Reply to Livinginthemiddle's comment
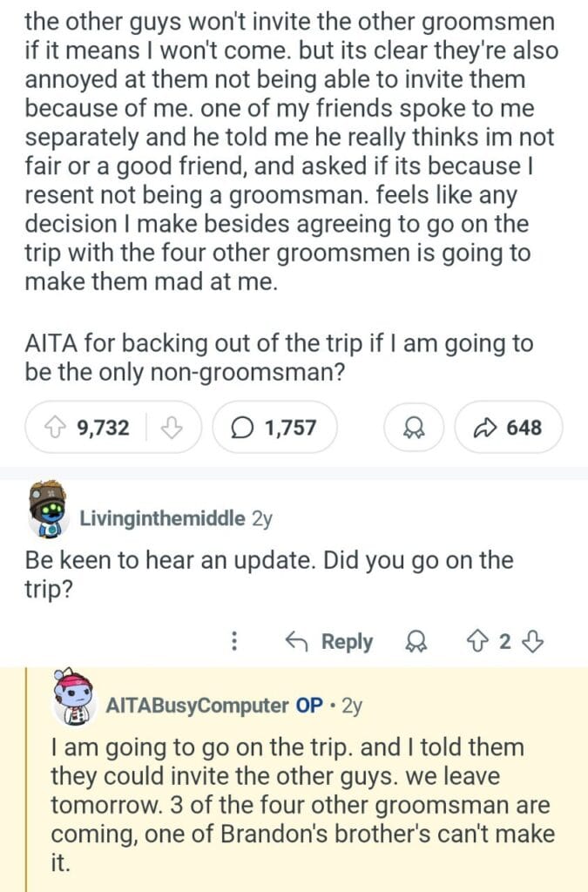 tap(330, 642)
